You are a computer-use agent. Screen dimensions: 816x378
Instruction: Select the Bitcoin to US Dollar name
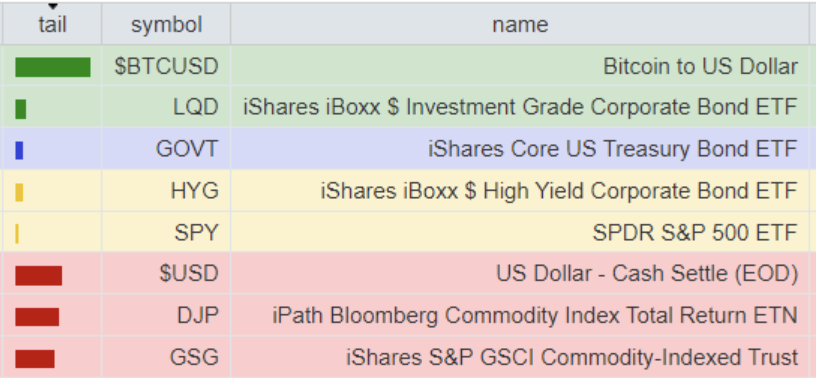coord(700,67)
